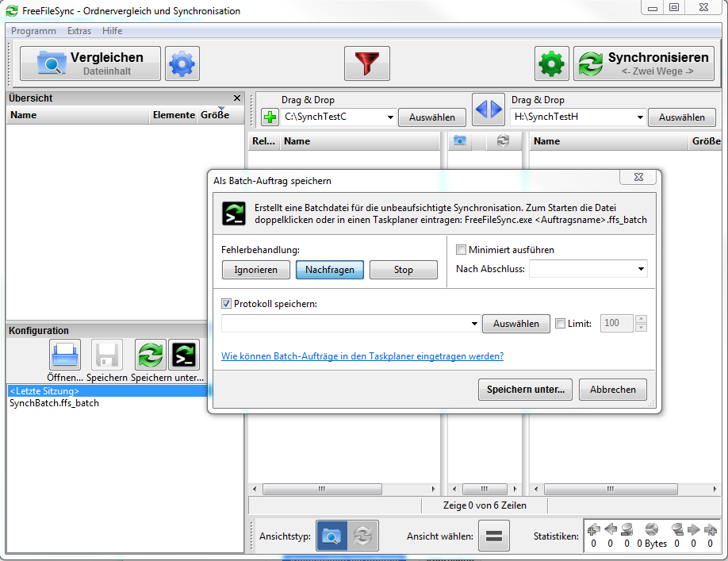Open the Programm menu

pyautogui.click(x=33, y=31)
